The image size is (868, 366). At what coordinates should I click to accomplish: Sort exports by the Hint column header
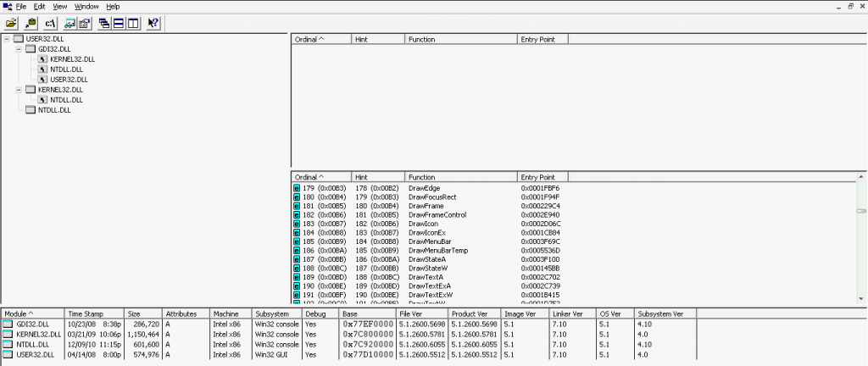click(x=379, y=177)
